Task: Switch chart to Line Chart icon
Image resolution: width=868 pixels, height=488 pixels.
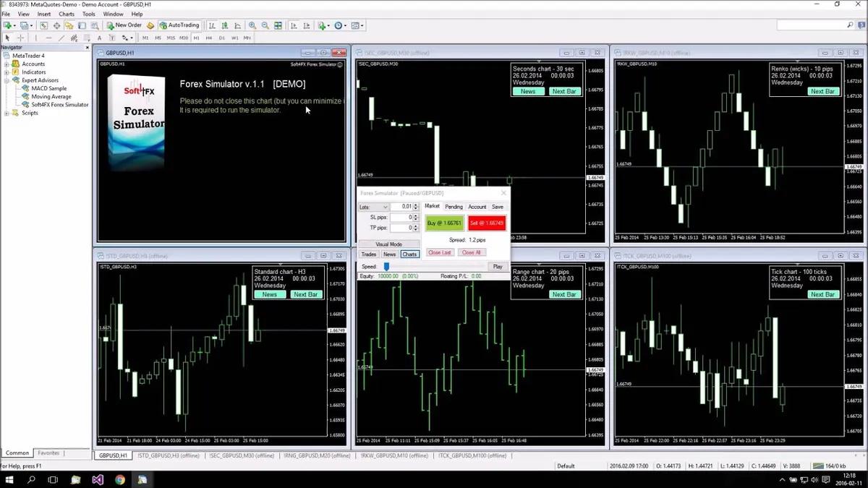Action: (x=237, y=25)
